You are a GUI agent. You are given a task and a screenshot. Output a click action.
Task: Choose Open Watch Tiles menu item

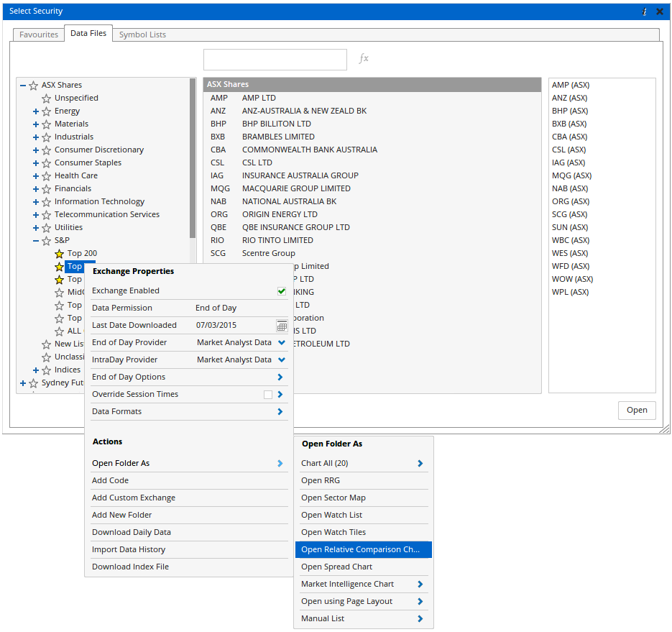[364, 532]
